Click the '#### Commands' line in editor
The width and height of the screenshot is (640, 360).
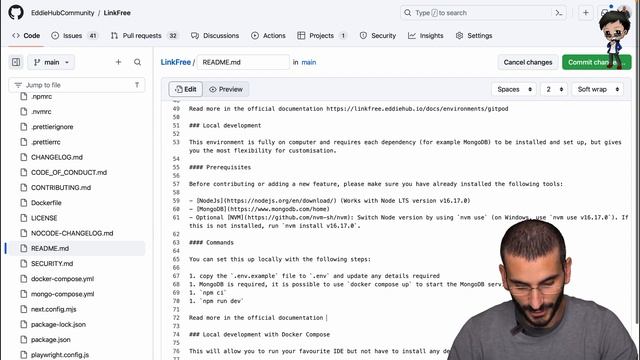[211, 242]
